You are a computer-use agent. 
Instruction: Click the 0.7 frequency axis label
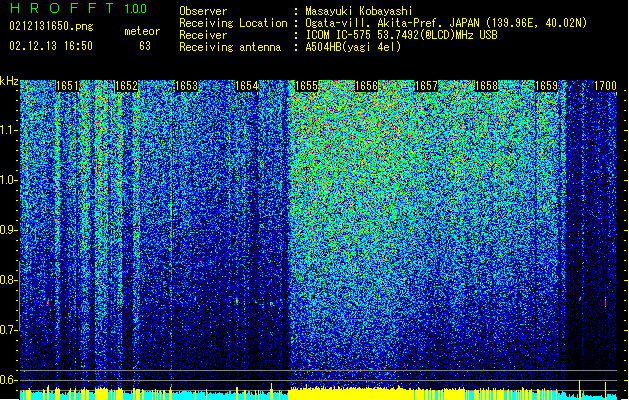pyautogui.click(x=9, y=330)
